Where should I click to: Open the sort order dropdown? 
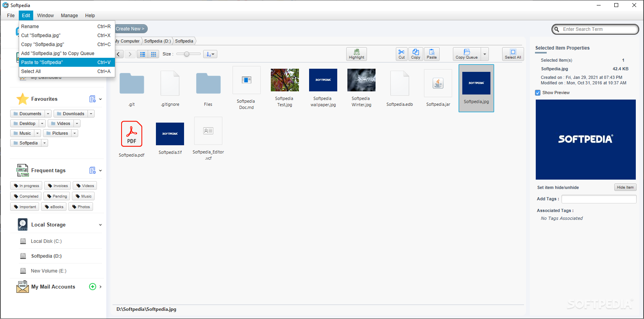click(x=210, y=54)
